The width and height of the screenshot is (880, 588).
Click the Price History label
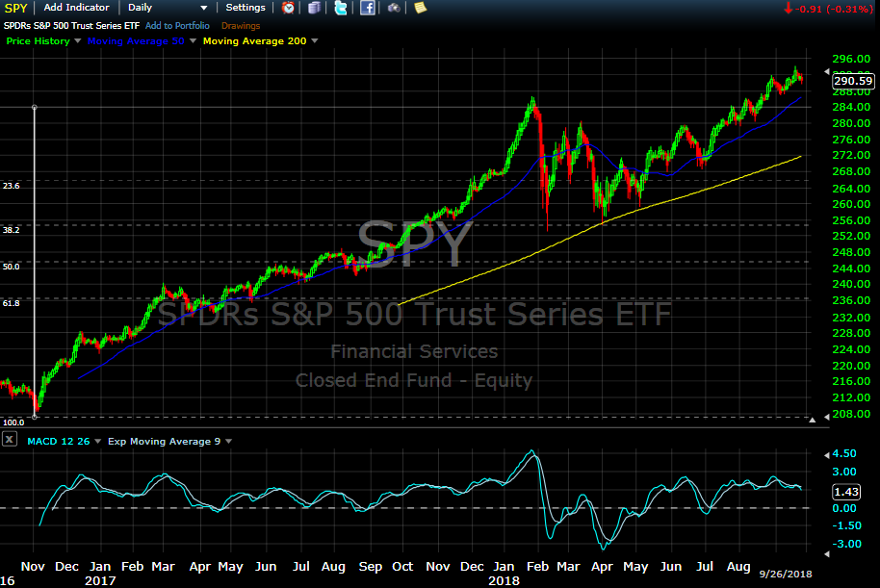(39, 41)
